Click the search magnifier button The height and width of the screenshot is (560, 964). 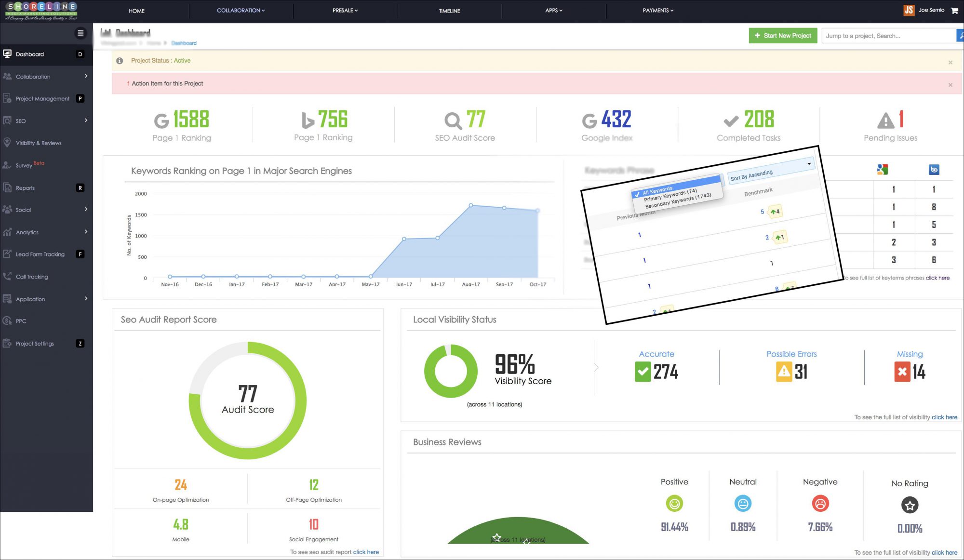(960, 35)
